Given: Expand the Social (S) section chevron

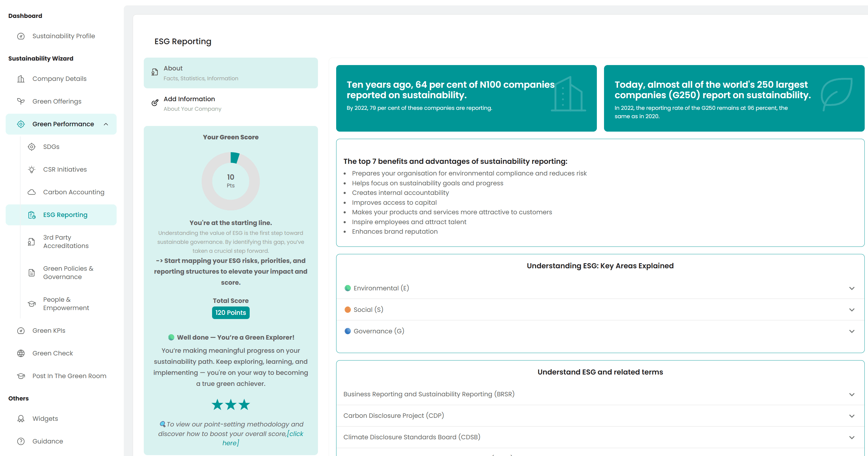Looking at the screenshot, I should pos(852,310).
